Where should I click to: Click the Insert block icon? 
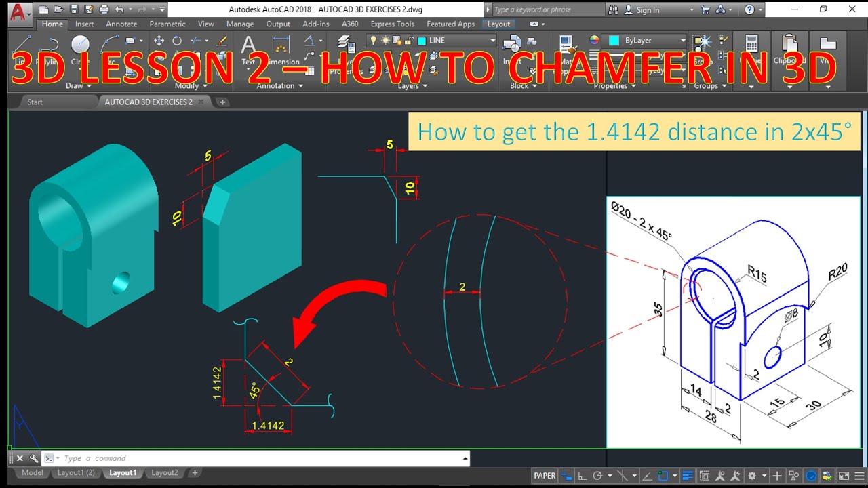click(x=512, y=44)
